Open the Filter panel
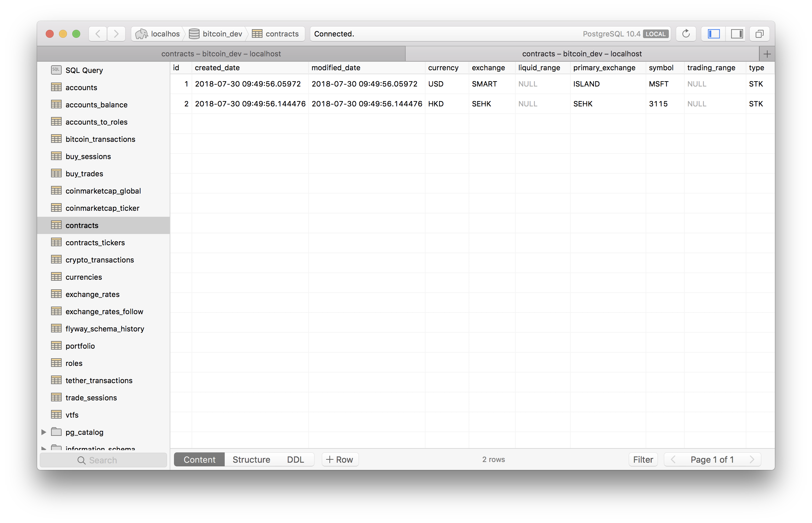 (x=643, y=459)
